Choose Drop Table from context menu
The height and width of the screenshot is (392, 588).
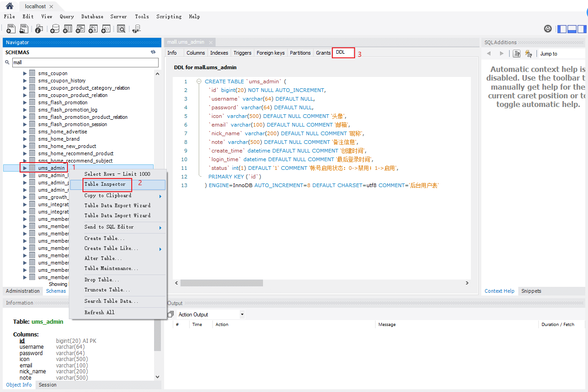click(x=118, y=280)
